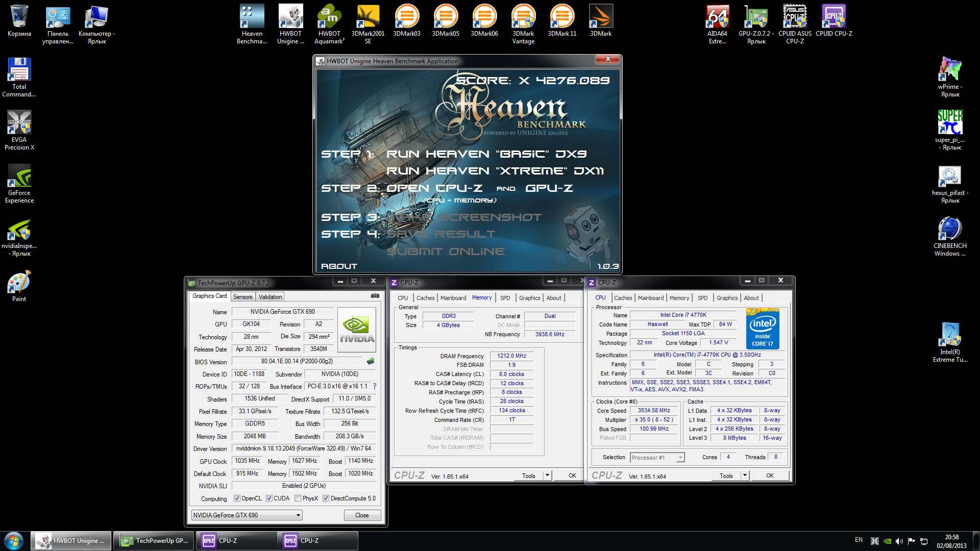Select TechPowerUp GPU-Z taskbar button

pyautogui.click(x=153, y=541)
